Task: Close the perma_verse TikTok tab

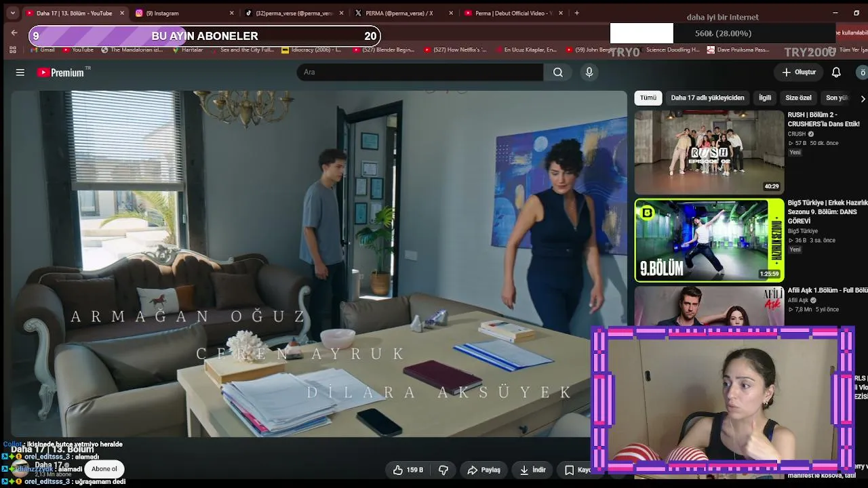Action: [x=341, y=13]
